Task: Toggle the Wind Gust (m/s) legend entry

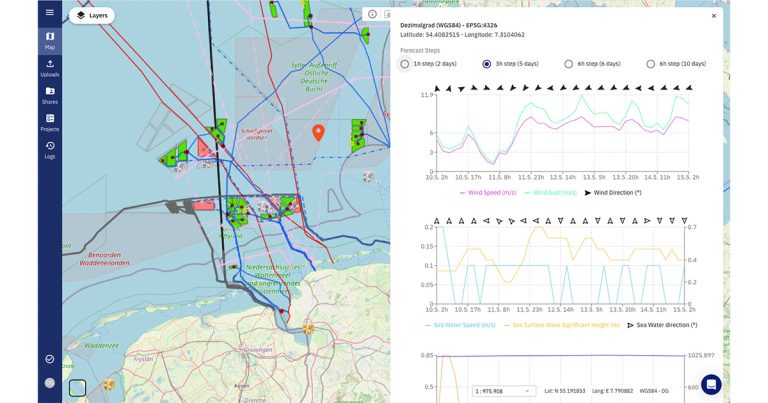Action: (551, 193)
